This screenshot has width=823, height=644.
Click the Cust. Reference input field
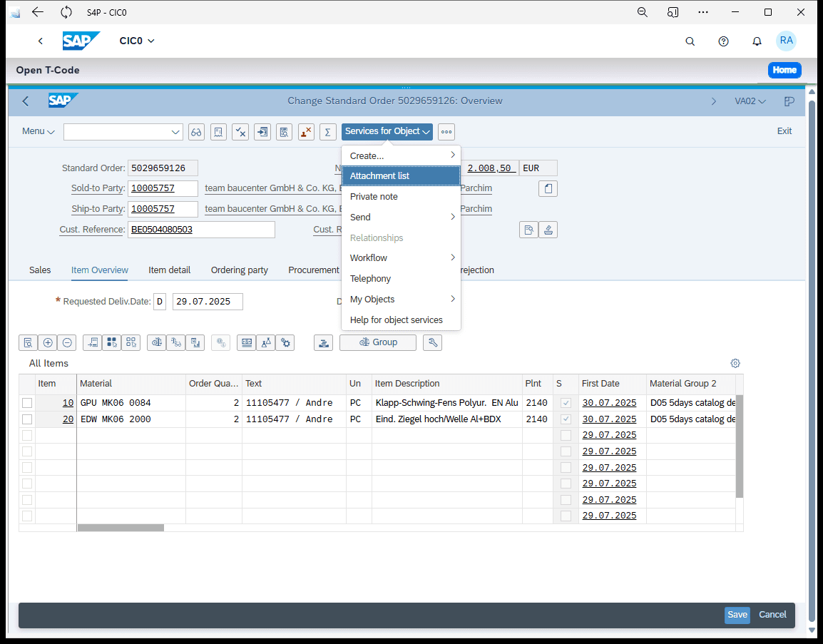[201, 230]
